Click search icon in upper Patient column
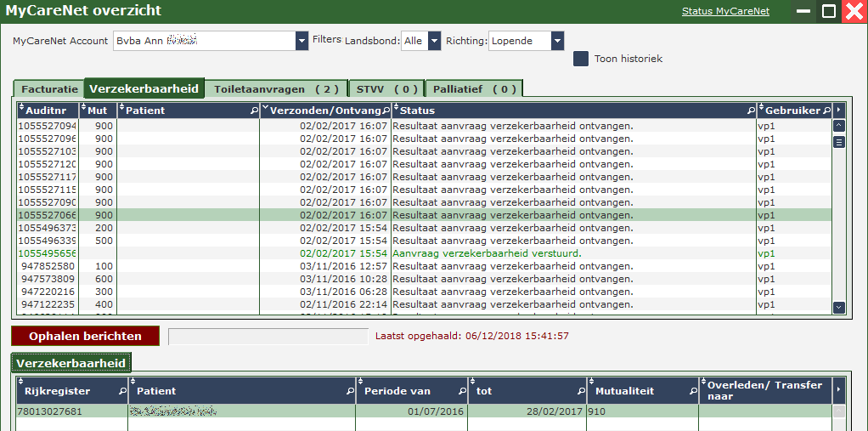This screenshot has height=431, width=868. (253, 111)
